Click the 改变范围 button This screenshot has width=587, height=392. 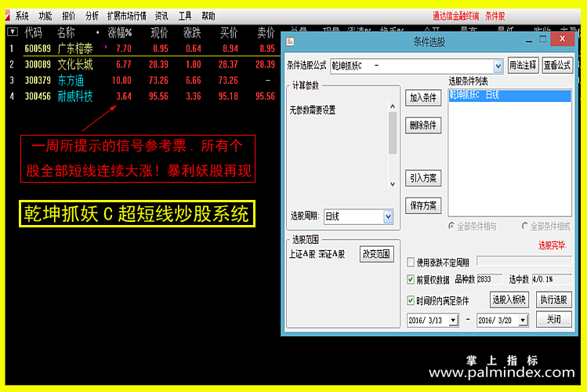click(x=377, y=254)
